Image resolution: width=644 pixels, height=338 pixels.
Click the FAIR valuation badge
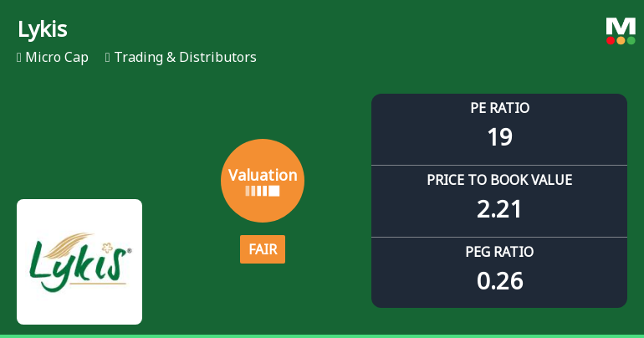pos(263,249)
